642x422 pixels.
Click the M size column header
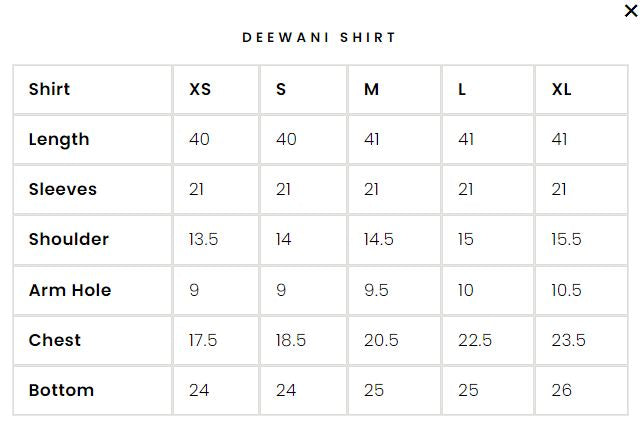[x=371, y=89]
